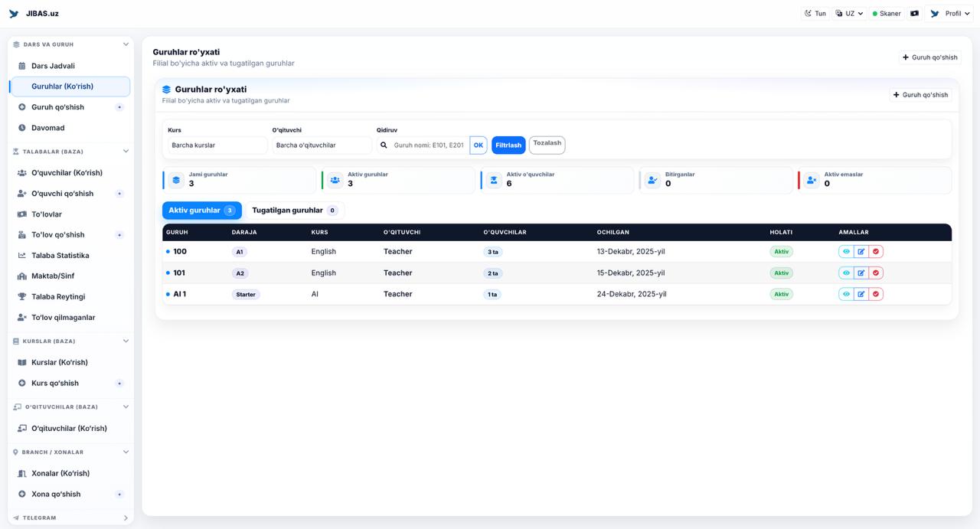Open Dars Jadvali in the sidebar
The image size is (980, 529).
(53, 66)
